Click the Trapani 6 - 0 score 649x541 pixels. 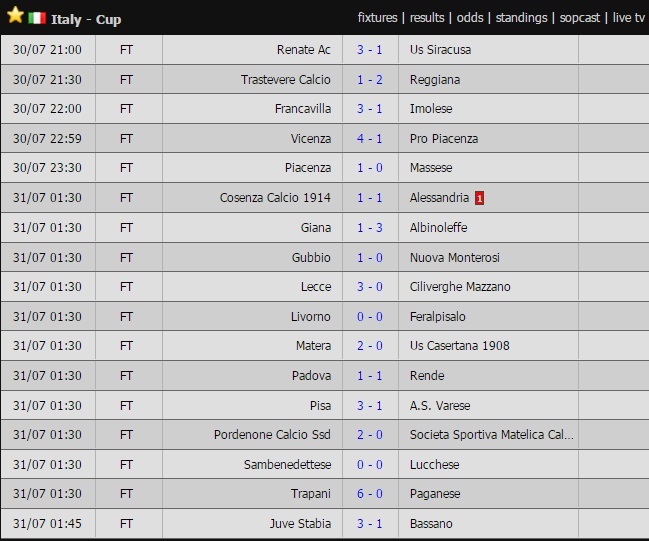coord(370,494)
